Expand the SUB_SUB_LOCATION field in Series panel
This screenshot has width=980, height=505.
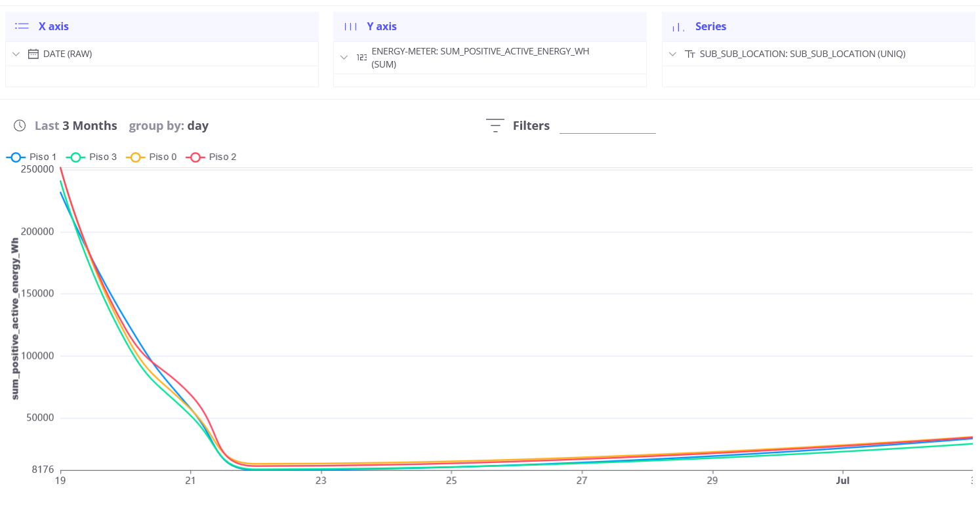(672, 53)
